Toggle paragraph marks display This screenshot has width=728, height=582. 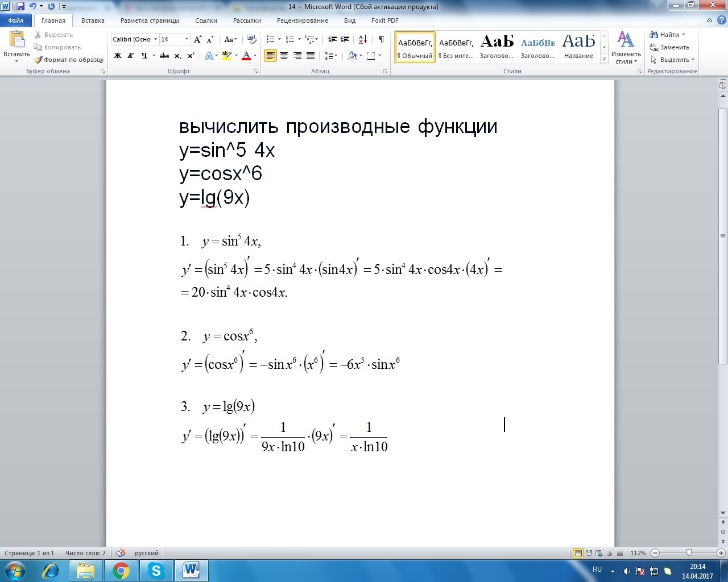pyautogui.click(x=381, y=39)
